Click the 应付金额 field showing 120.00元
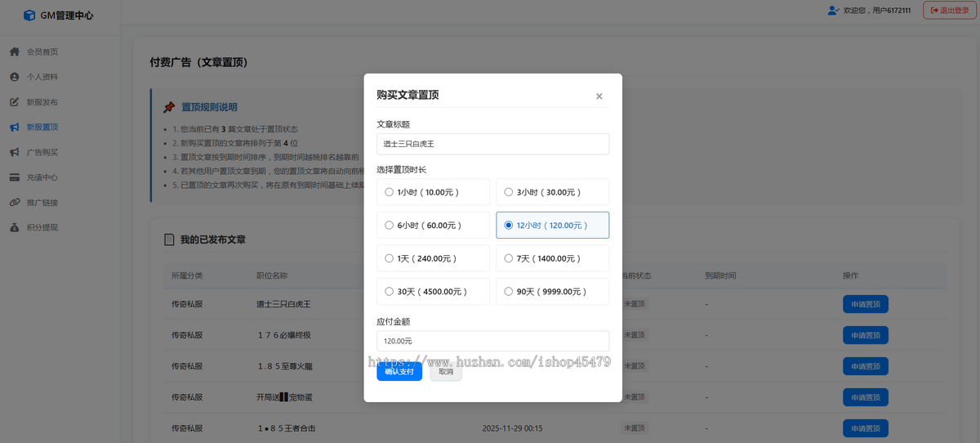Screen dimensions: 980x443 tap(492, 341)
